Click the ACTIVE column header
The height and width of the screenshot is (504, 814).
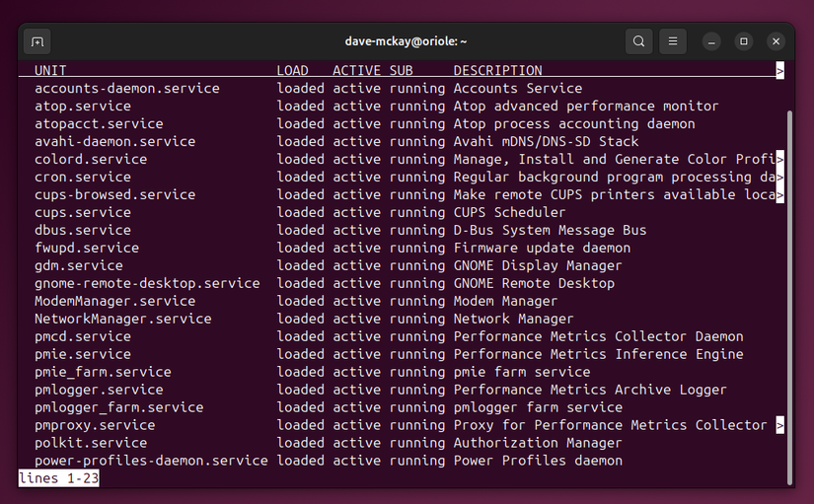tap(356, 71)
